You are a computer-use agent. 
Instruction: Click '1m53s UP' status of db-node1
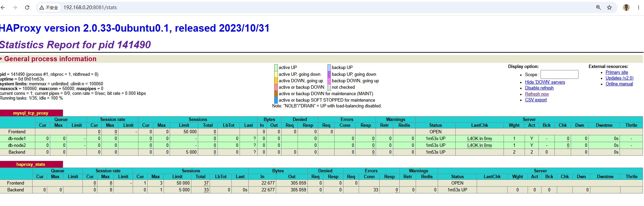tap(435, 139)
